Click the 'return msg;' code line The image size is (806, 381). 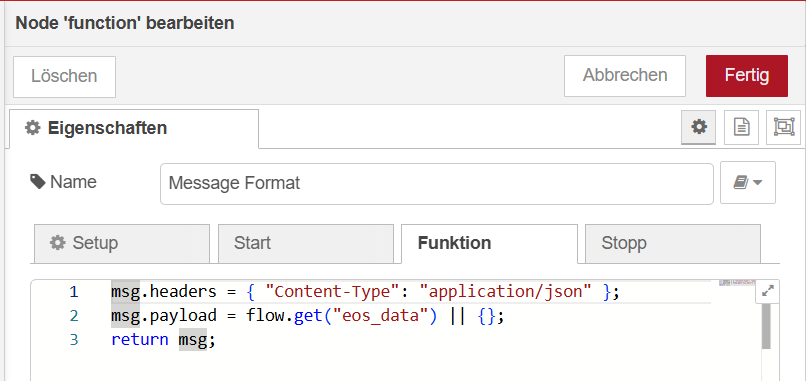pos(163,340)
